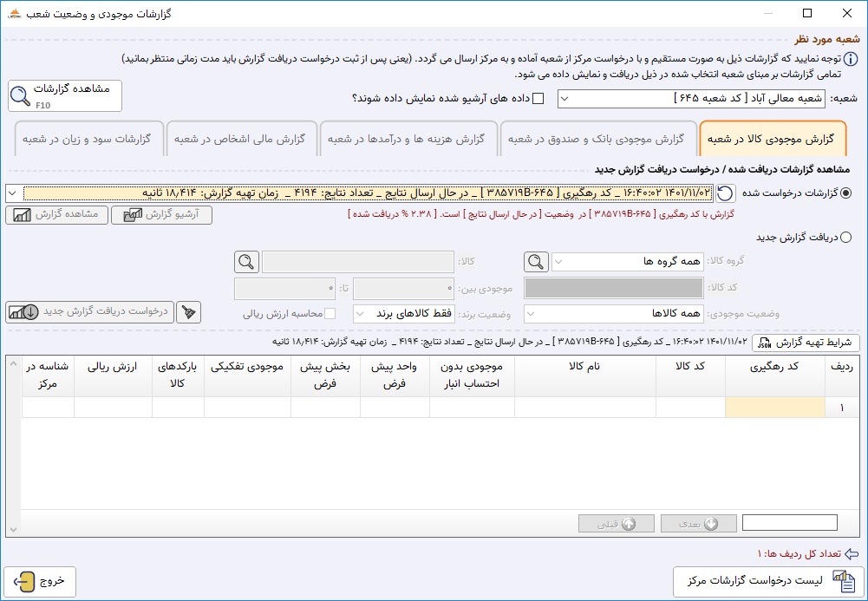The height and width of the screenshot is (601, 868).
Task: Click the کد کالا input field
Action: click(614, 288)
